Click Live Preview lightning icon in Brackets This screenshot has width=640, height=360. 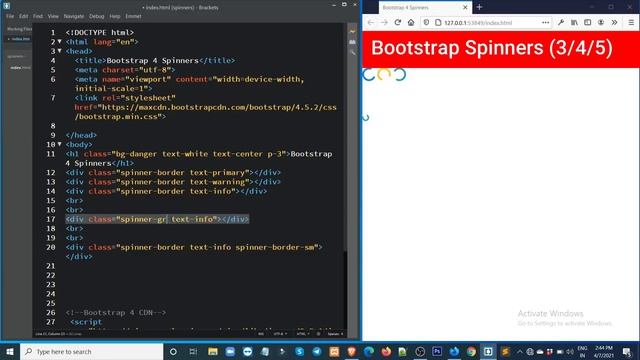click(x=352, y=32)
